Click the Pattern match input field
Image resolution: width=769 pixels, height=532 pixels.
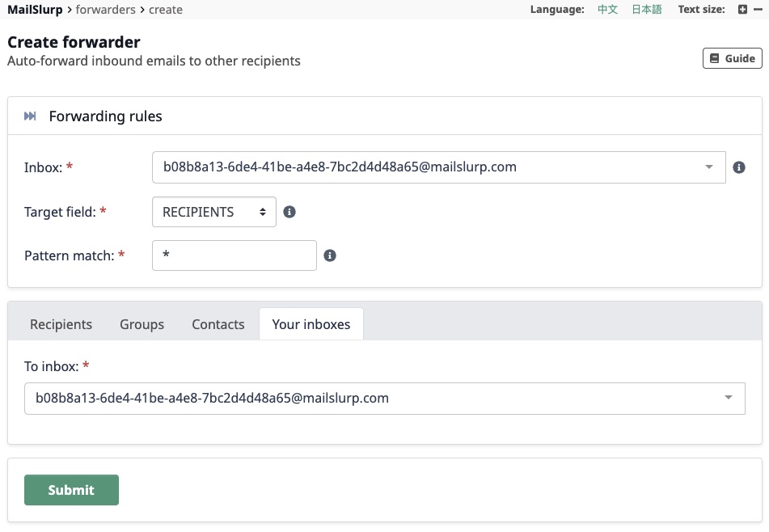pyautogui.click(x=234, y=255)
